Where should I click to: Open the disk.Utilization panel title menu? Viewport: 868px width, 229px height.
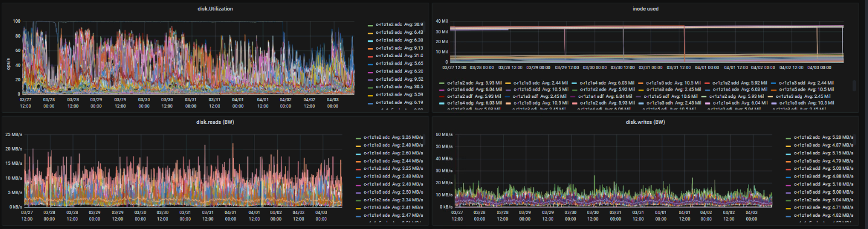215,9
